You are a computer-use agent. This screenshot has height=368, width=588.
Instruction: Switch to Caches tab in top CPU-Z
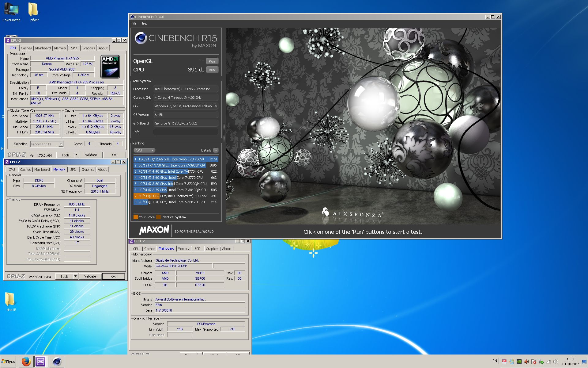(26, 48)
